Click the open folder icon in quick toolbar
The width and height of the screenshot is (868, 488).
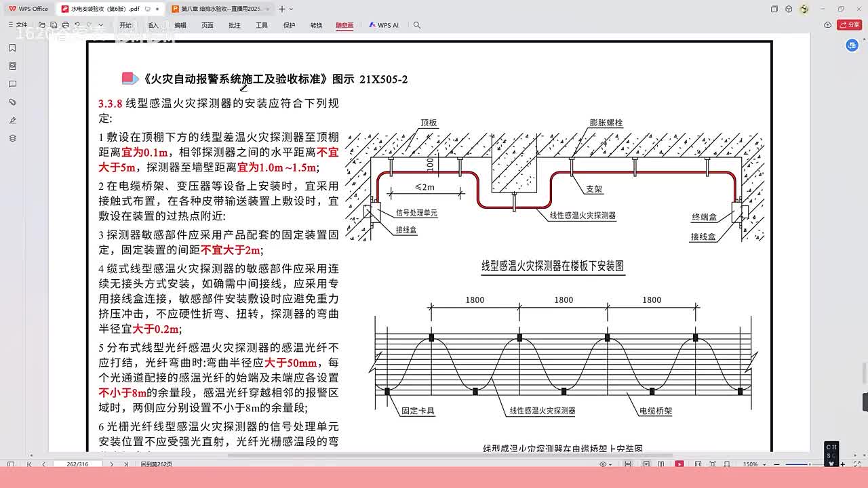tap(41, 25)
